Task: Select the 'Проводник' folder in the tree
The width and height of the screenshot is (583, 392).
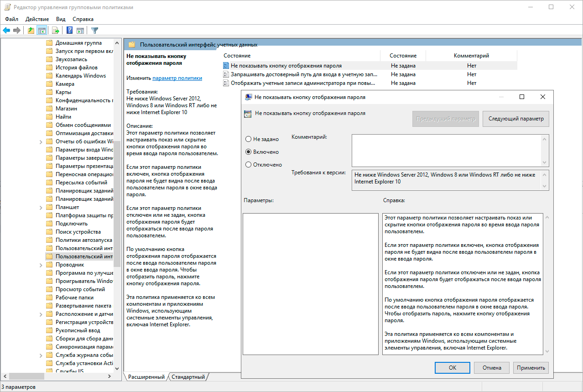Action: pyautogui.click(x=69, y=265)
